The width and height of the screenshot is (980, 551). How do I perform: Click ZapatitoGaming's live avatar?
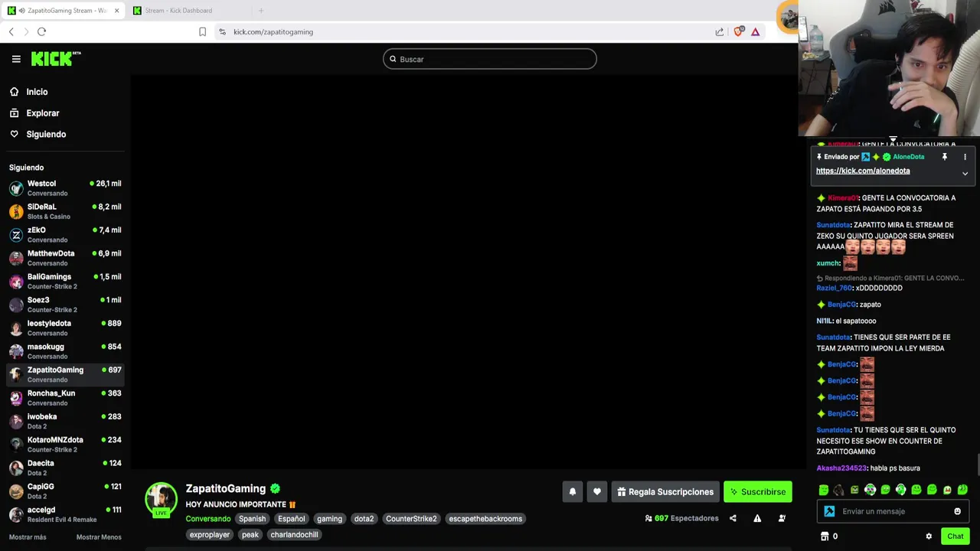pyautogui.click(x=161, y=499)
